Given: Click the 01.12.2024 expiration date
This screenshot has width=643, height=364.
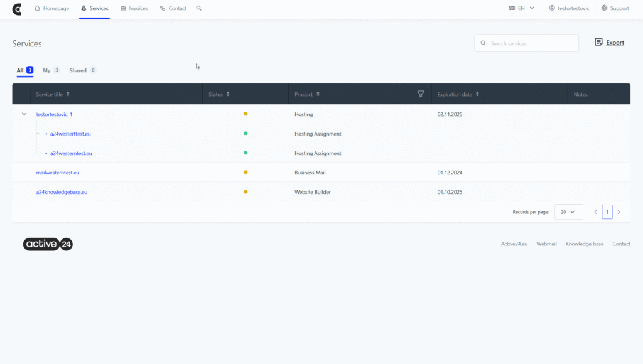Looking at the screenshot, I should point(450,173).
